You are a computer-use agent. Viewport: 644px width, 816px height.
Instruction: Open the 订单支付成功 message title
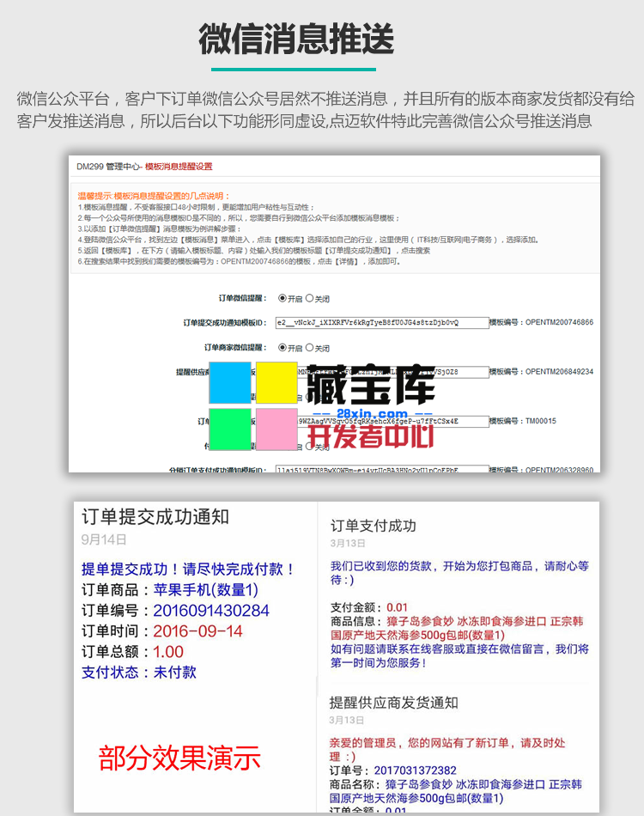tap(374, 527)
